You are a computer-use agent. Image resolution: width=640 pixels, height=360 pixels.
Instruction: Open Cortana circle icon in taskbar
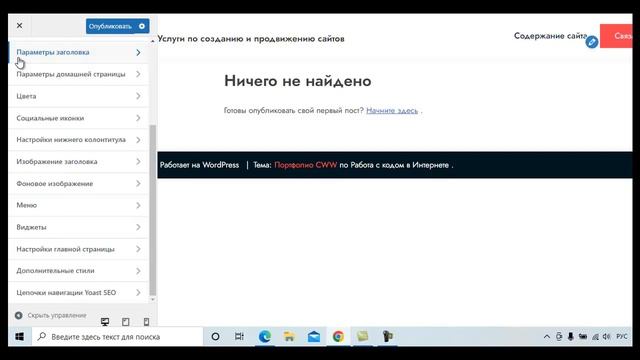click(216, 337)
